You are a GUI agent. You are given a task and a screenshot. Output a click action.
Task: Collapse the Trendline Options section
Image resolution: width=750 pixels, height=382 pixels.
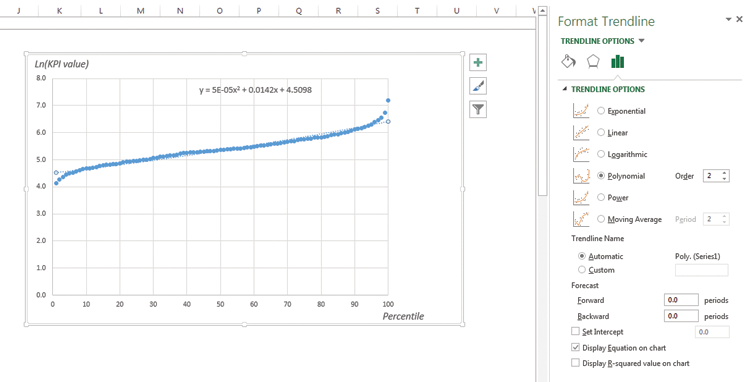tap(565, 89)
